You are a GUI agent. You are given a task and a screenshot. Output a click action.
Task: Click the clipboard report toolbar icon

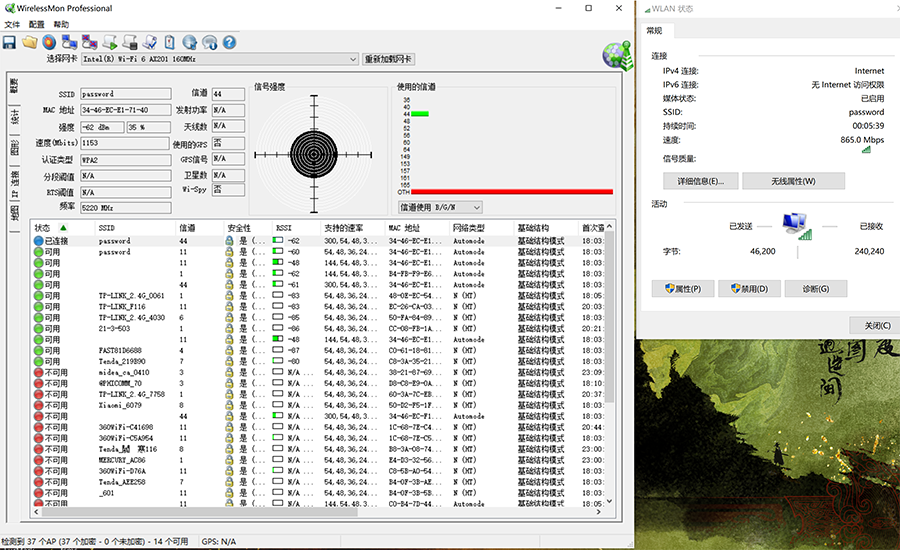169,42
